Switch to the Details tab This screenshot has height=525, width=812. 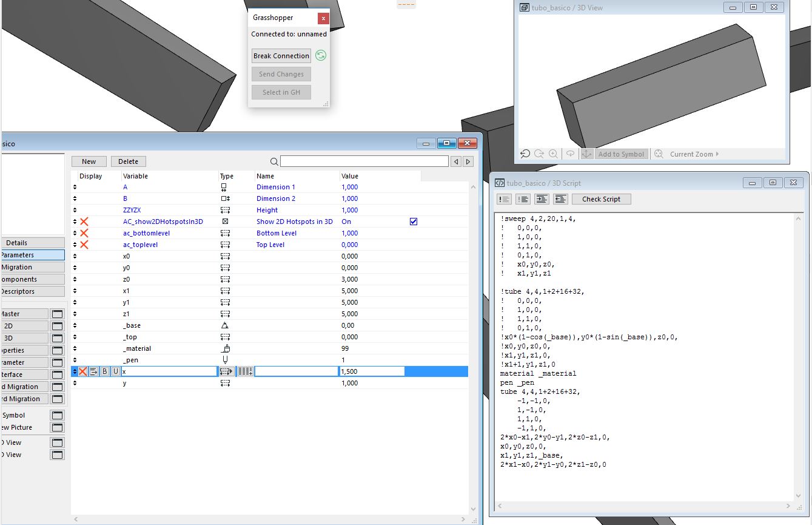(x=17, y=243)
